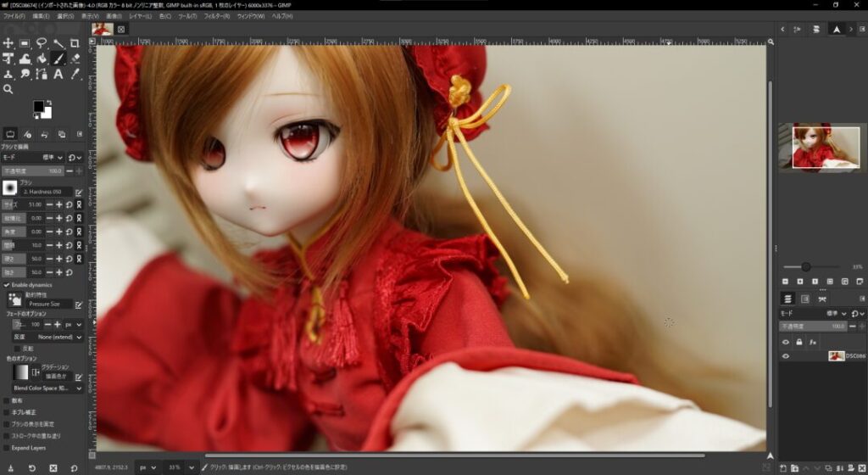The height and width of the screenshot is (475, 868).
Task: Select the DSC086 layer thumbnail
Action: click(836, 356)
